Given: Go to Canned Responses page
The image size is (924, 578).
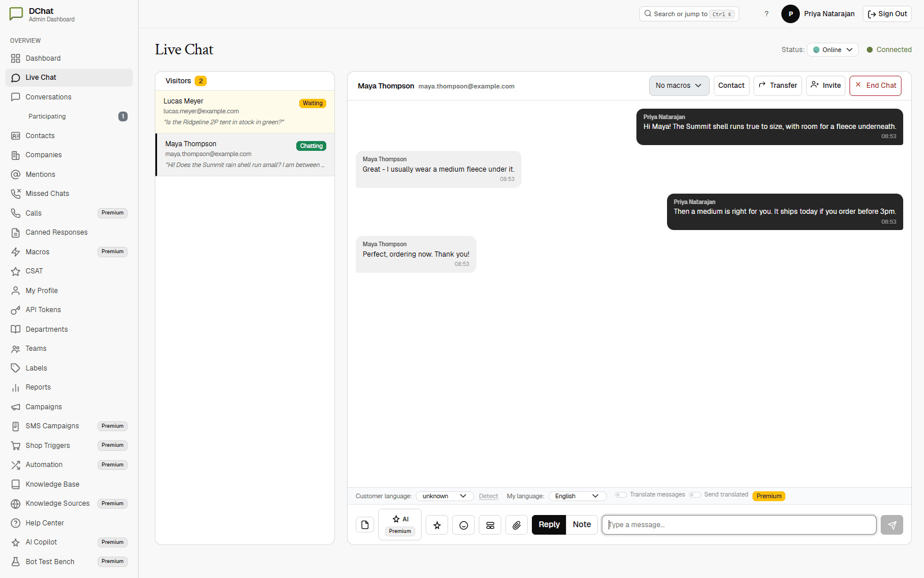Looking at the screenshot, I should 69,232.
